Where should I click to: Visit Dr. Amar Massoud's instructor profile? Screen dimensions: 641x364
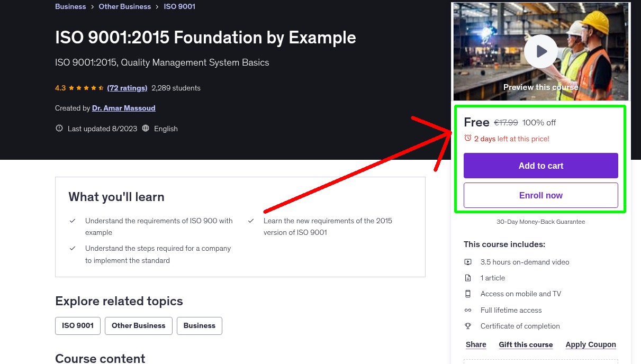click(123, 108)
